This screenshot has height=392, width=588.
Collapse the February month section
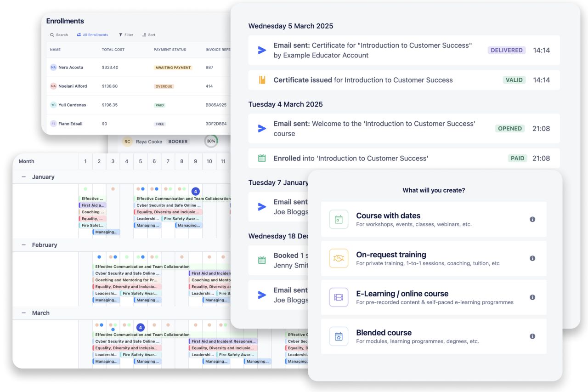[23, 245]
